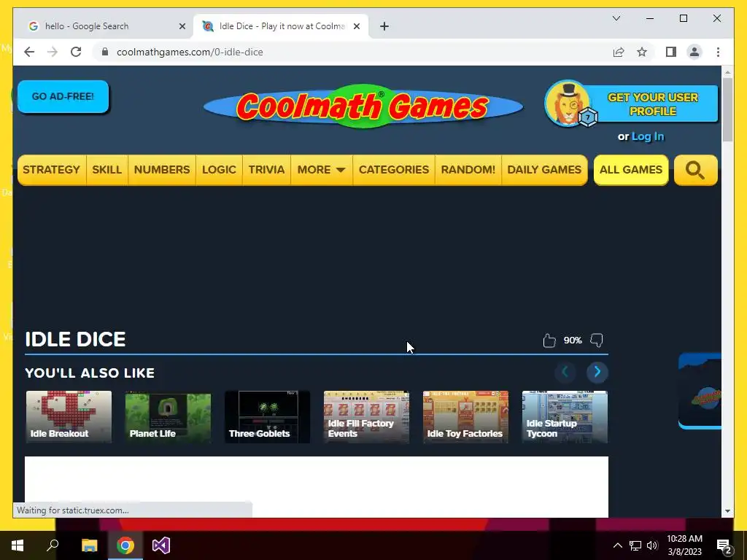
Task: Click the RANDOM! game button
Action: tap(468, 170)
